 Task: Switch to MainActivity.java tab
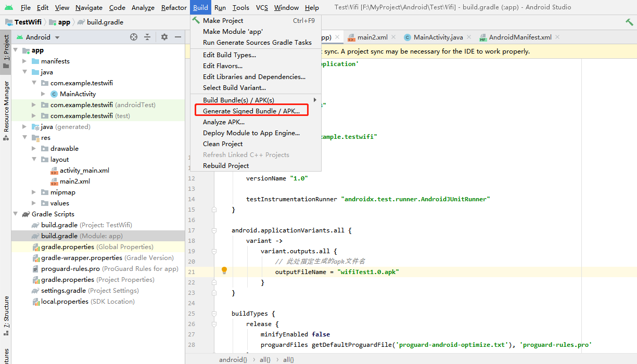coord(438,37)
